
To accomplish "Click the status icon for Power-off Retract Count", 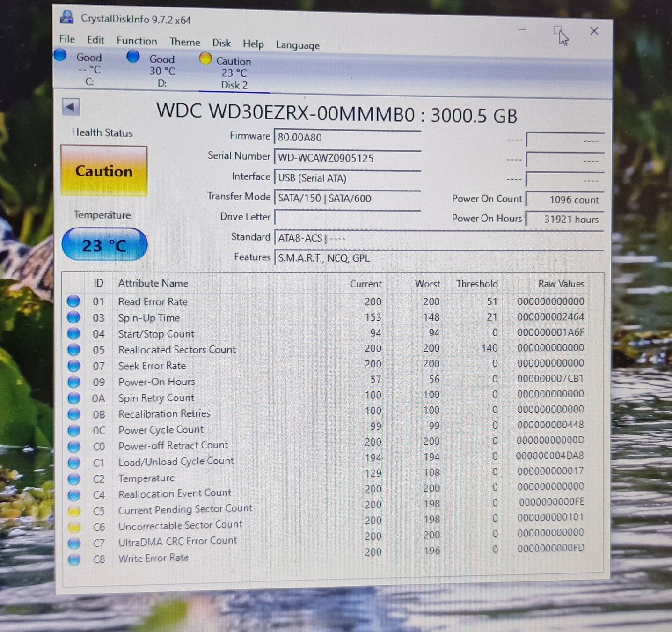I will (74, 446).
